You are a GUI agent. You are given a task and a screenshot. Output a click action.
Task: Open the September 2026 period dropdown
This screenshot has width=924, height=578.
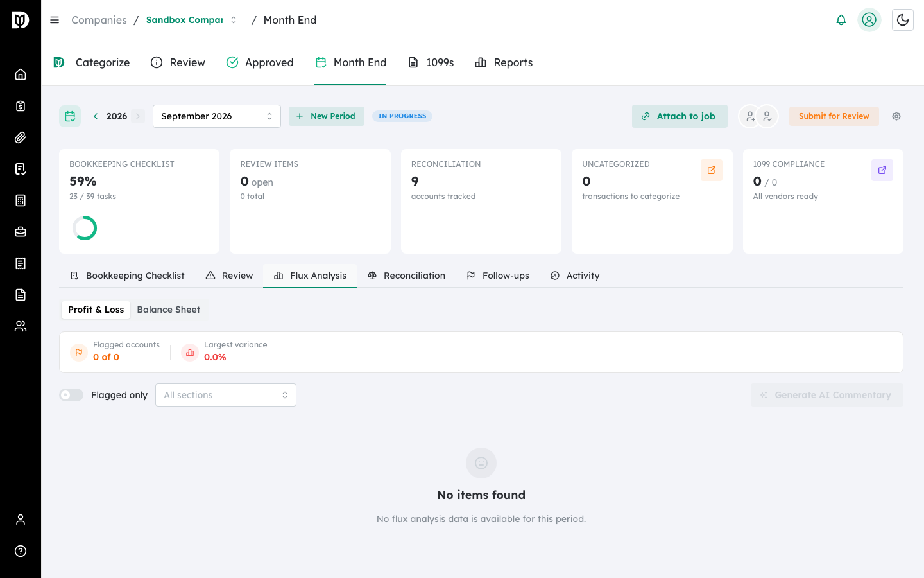[217, 116]
